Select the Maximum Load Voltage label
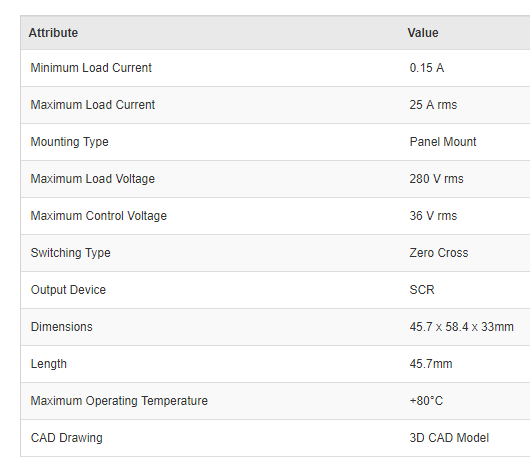The height and width of the screenshot is (457, 530). coord(93,179)
